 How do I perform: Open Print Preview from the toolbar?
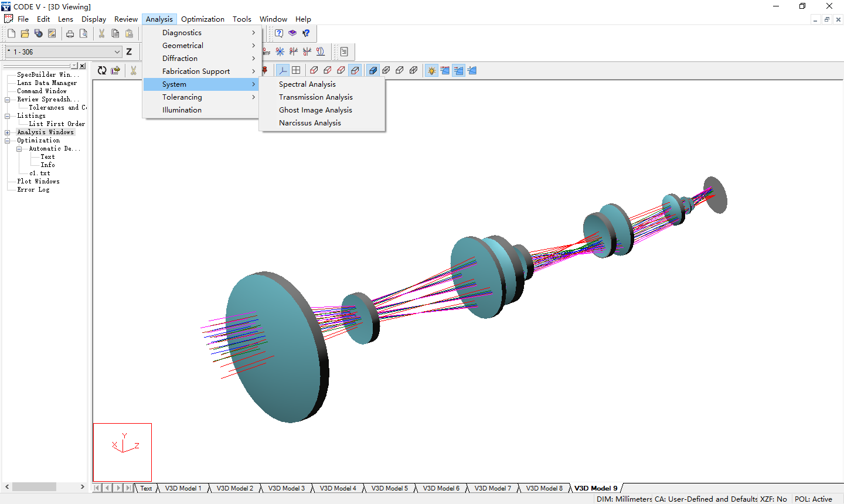point(83,33)
